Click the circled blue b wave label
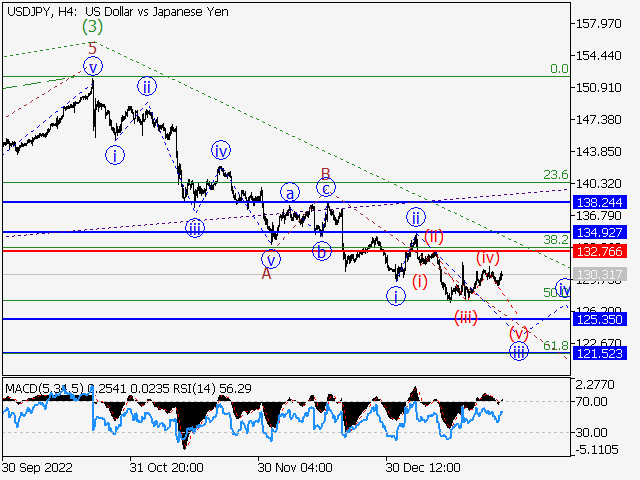The height and width of the screenshot is (480, 640). pos(322,251)
